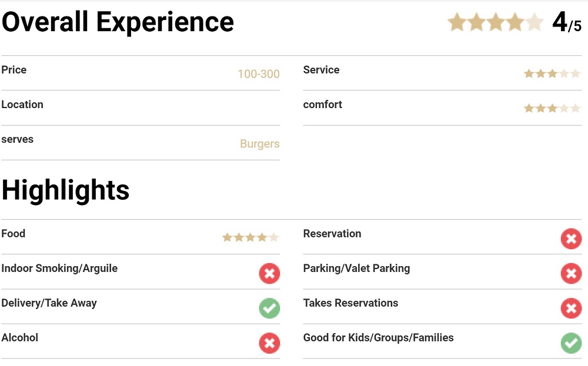
Task: Click the red X beside Takes Reservations
Action: [571, 308]
